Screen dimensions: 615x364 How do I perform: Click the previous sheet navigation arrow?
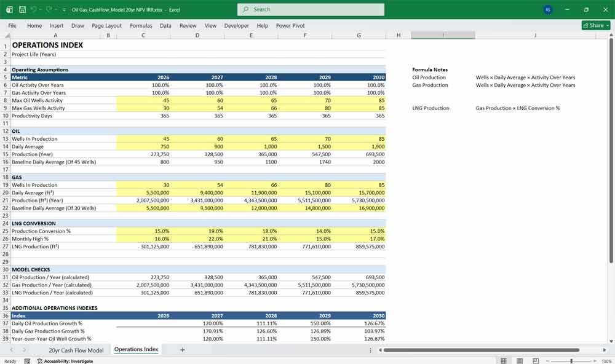click(11, 350)
